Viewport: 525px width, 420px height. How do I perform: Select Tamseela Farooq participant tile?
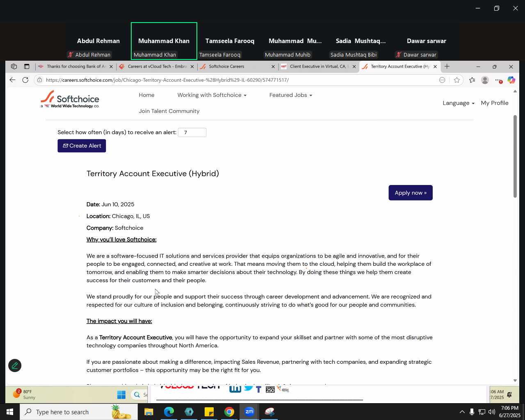[230, 41]
